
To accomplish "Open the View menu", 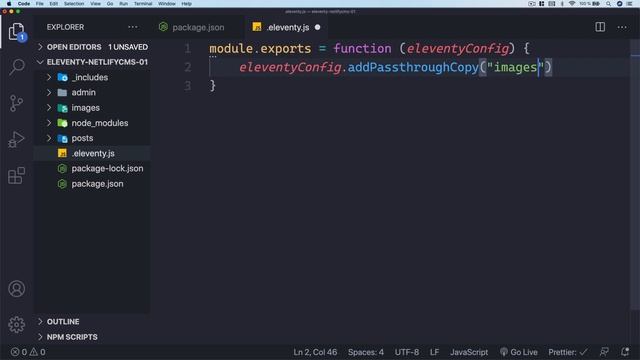I will tap(96, 4).
